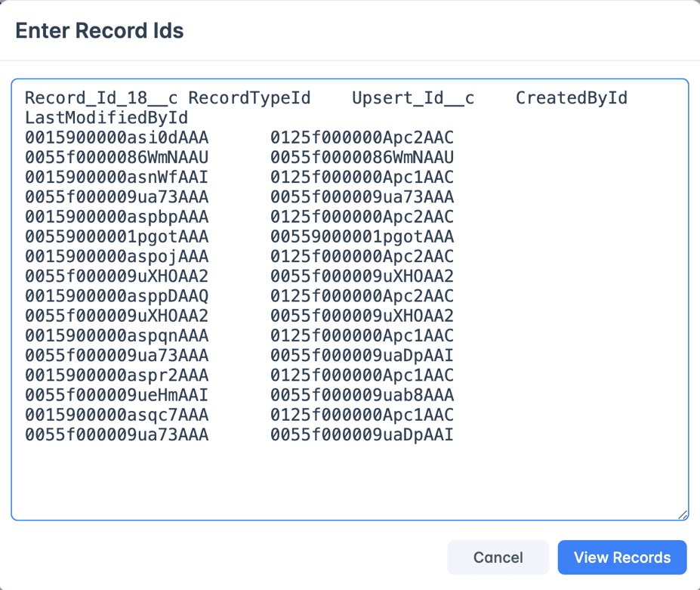The image size is (700, 590).
Task: Click on the 0015900000asqc7AAA entry
Action: click(116, 415)
